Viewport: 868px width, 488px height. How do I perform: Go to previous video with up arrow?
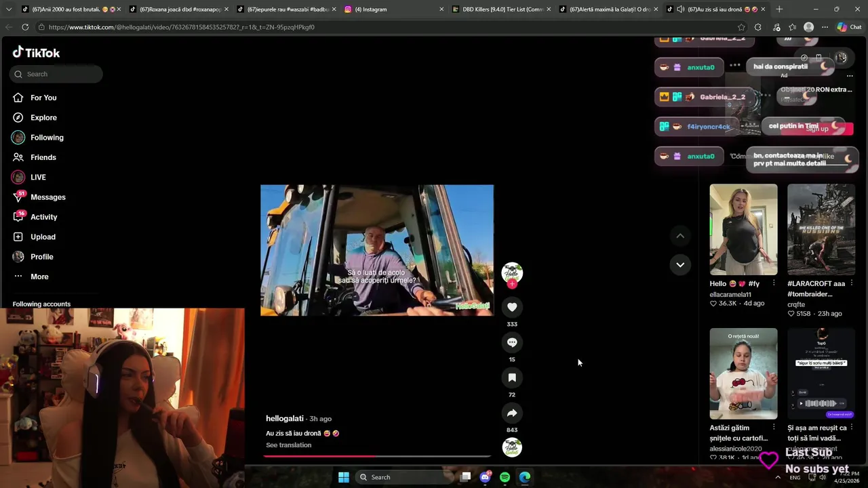680,235
